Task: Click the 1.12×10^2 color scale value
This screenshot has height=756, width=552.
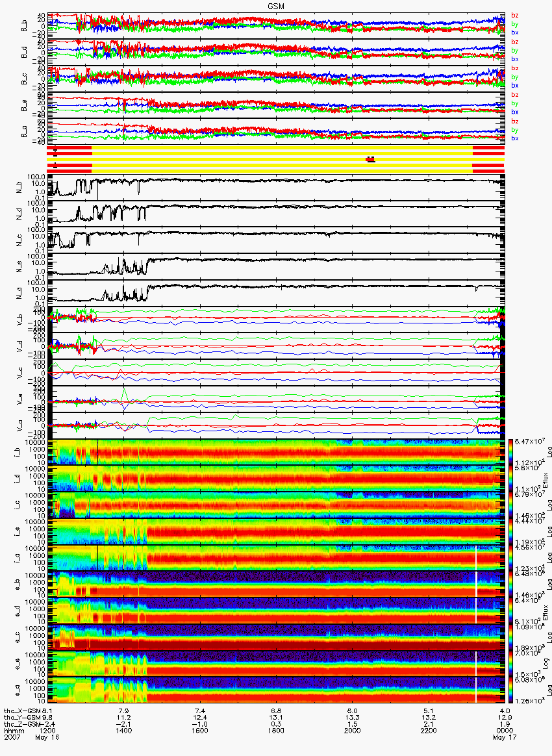Action: (529, 463)
